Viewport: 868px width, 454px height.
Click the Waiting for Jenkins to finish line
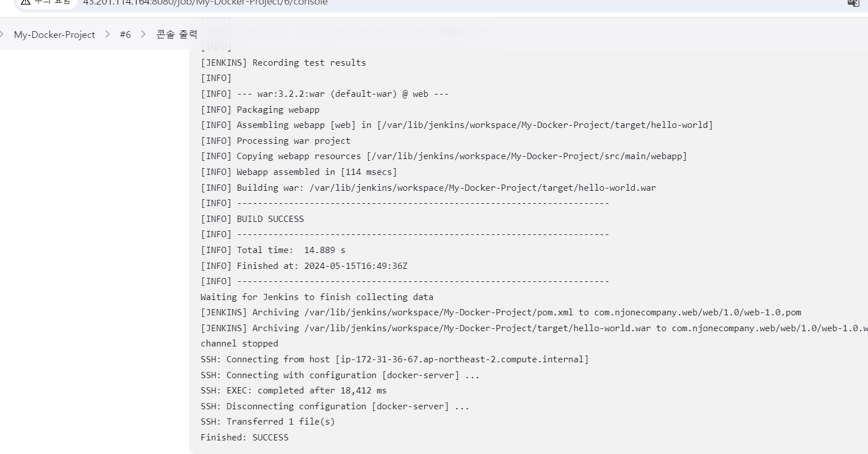click(317, 297)
